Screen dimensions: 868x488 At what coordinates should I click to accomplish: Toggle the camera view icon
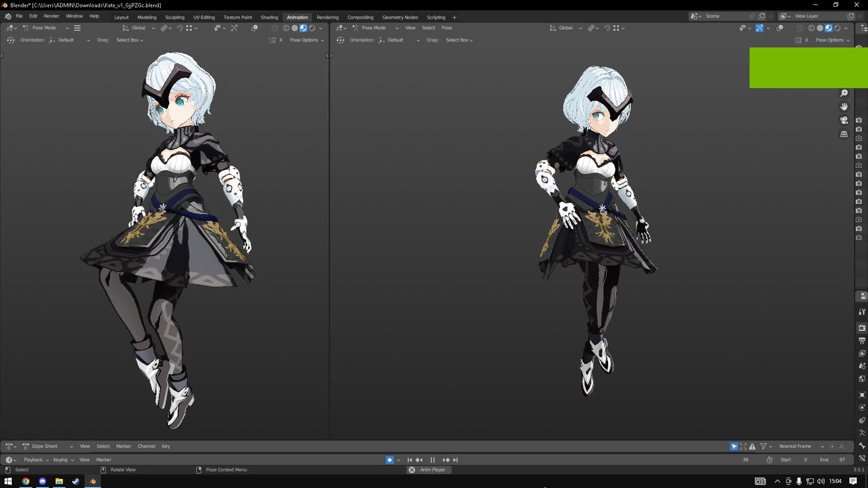coord(844,120)
